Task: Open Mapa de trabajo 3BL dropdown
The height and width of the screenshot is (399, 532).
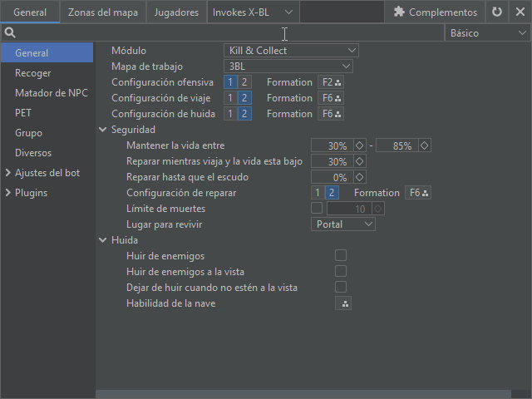Action: point(288,66)
